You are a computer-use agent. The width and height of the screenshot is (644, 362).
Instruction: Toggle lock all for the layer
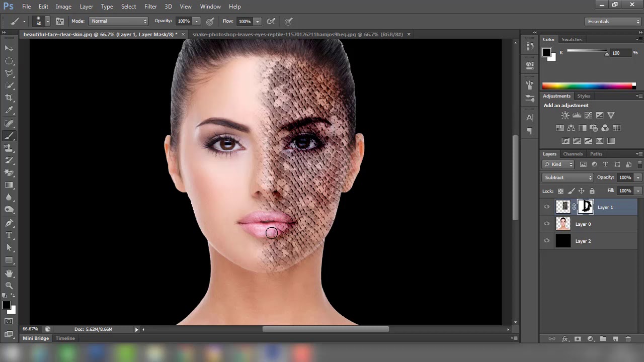coord(592,191)
